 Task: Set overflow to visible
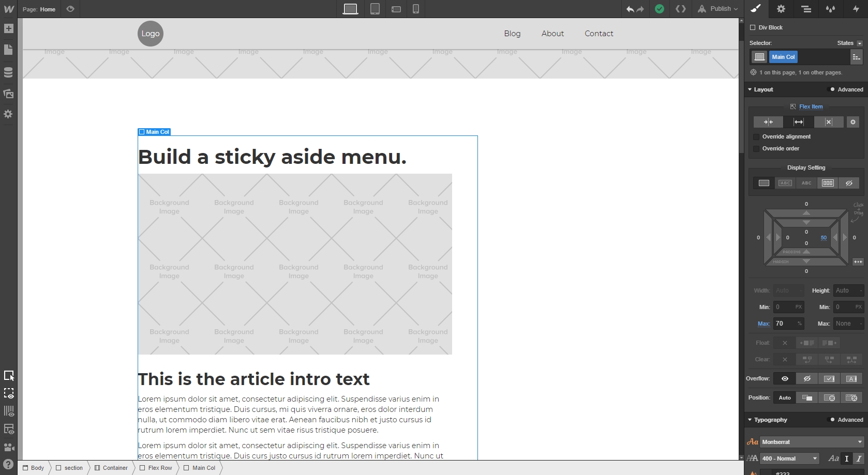tap(785, 379)
